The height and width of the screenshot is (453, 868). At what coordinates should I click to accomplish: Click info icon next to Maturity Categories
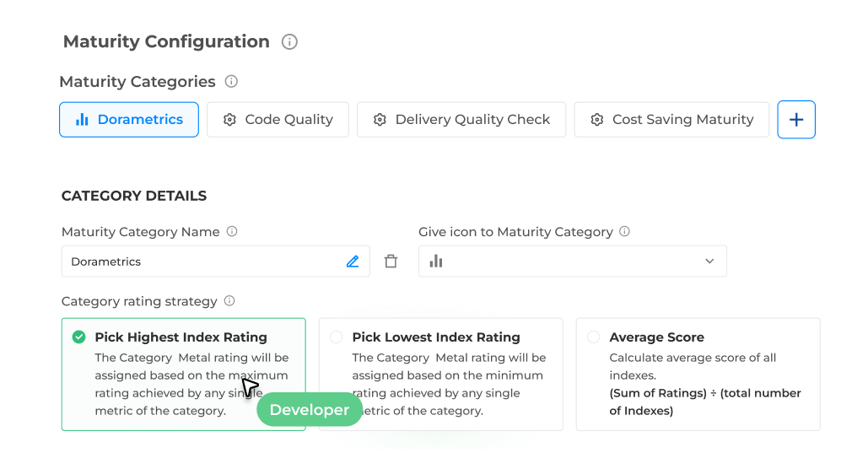(x=231, y=82)
